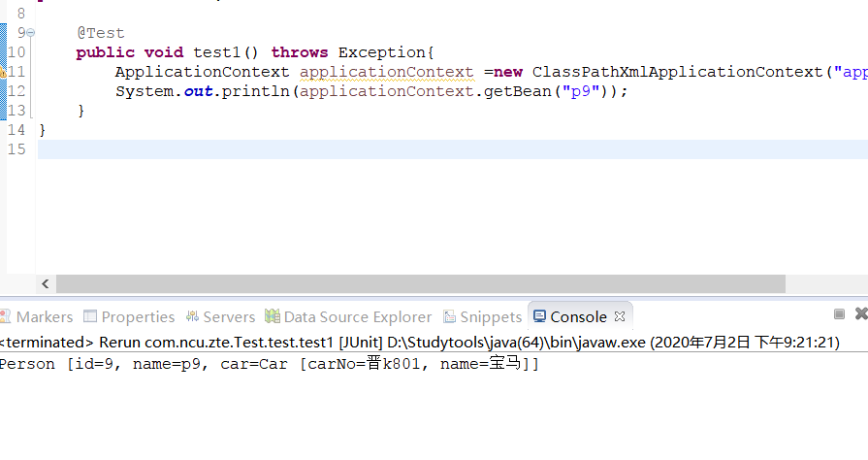Switch to the Snippets tab
The image size is (868, 460).
tap(491, 316)
